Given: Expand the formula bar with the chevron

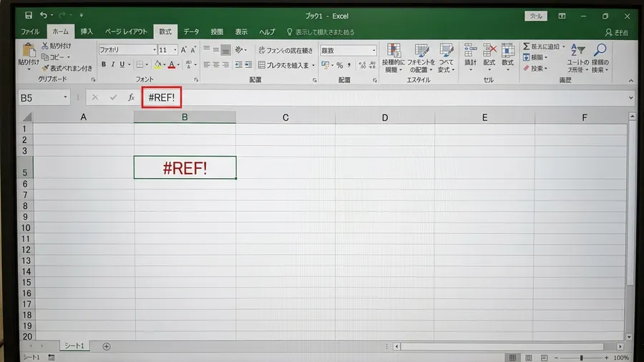Looking at the screenshot, I should [631, 98].
